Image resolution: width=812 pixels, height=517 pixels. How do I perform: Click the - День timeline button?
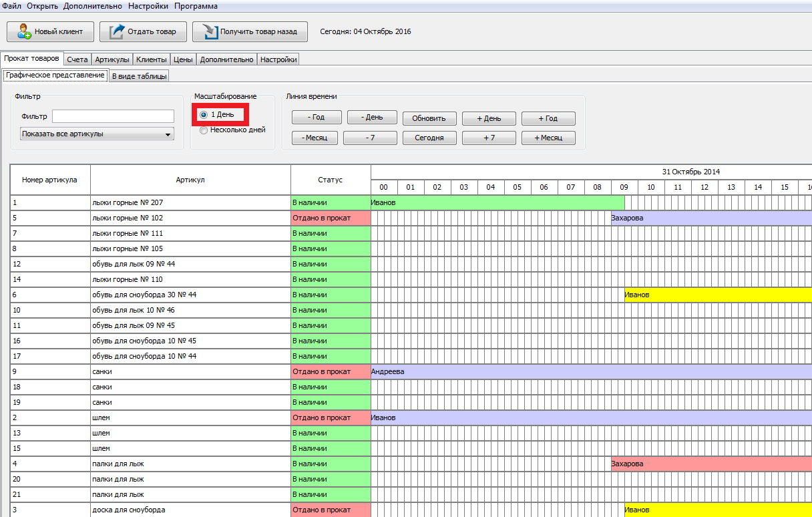372,118
